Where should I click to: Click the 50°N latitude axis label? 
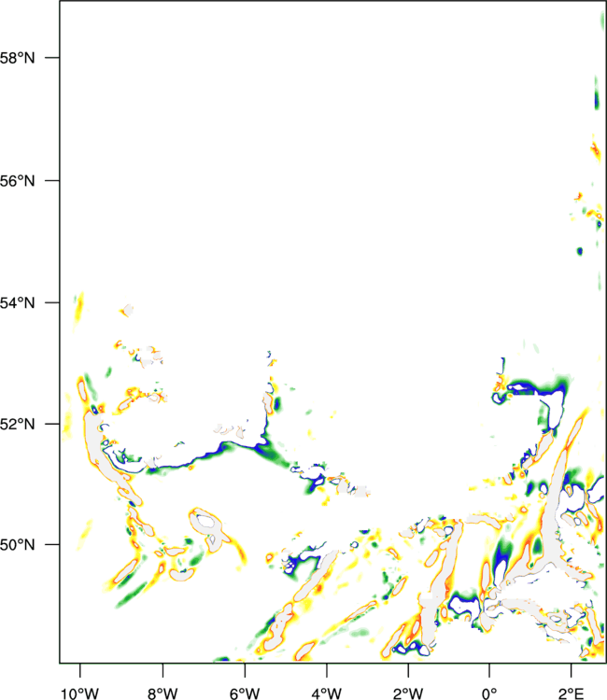tap(17, 545)
